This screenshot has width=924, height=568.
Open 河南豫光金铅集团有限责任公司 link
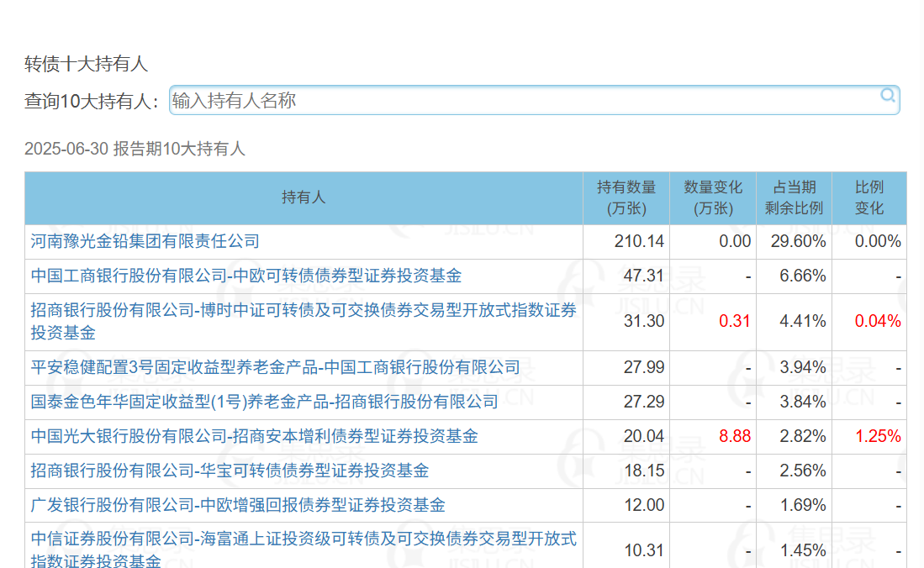point(145,242)
